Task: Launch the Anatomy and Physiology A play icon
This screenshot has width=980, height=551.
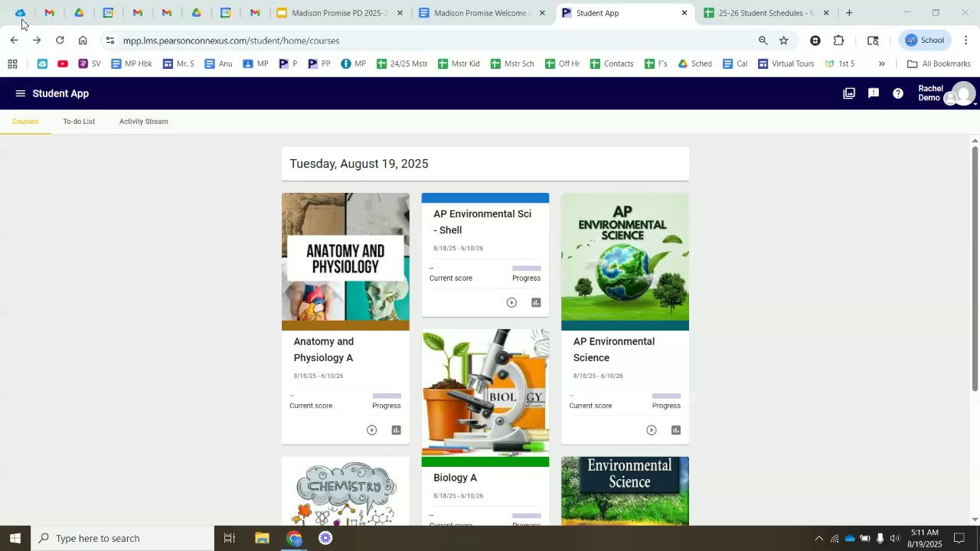Action: [372, 430]
